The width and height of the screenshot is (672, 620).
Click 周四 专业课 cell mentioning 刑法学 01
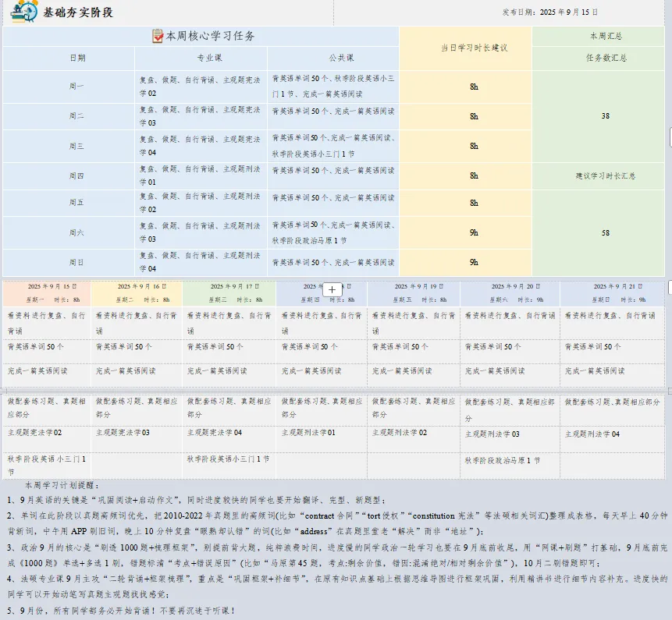[x=201, y=176]
